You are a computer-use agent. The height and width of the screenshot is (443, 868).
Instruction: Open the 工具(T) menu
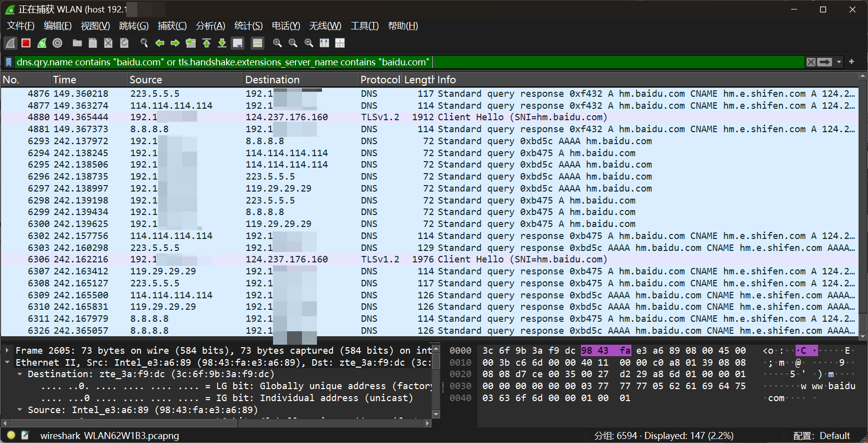coord(364,26)
